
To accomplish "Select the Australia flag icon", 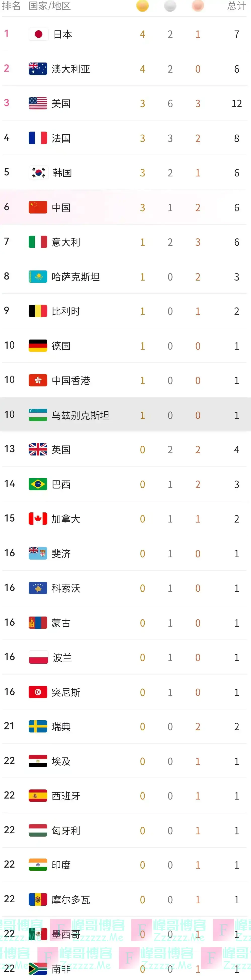I will [38, 69].
